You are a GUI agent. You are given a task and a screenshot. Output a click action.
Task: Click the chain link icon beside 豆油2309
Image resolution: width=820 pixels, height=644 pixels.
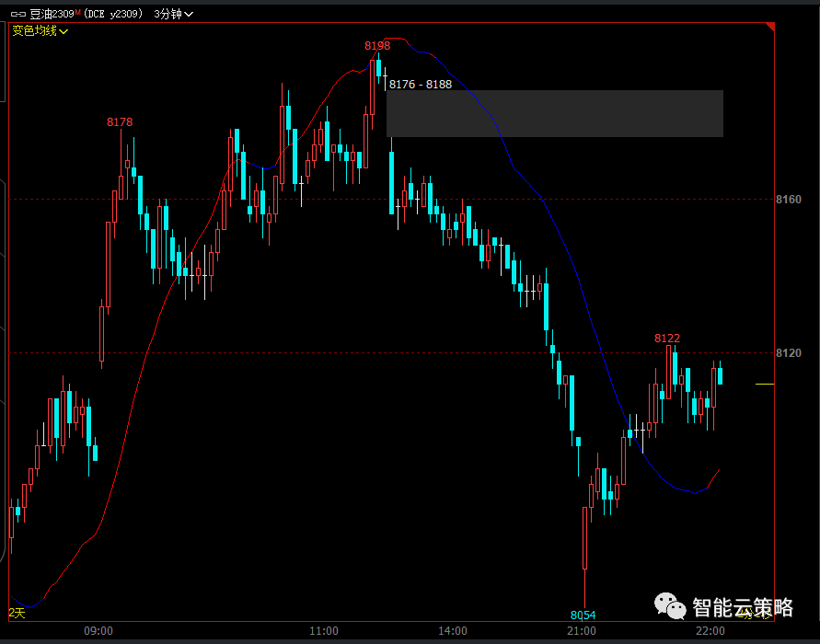coord(18,15)
